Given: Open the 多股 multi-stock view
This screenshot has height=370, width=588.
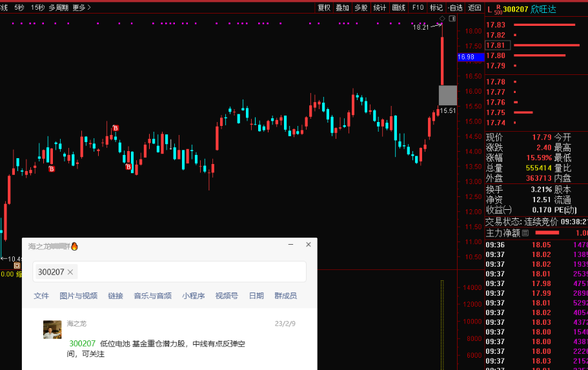Looking at the screenshot, I should [x=361, y=8].
